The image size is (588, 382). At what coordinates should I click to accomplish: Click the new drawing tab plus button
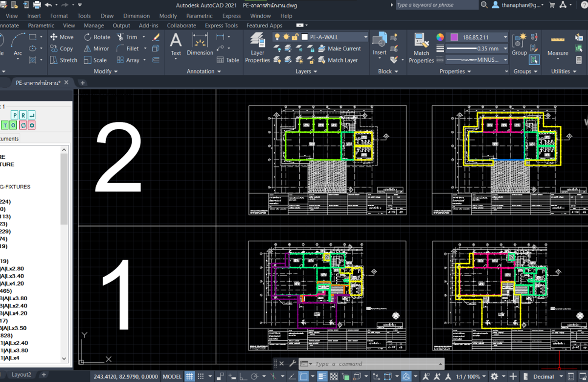(x=83, y=83)
